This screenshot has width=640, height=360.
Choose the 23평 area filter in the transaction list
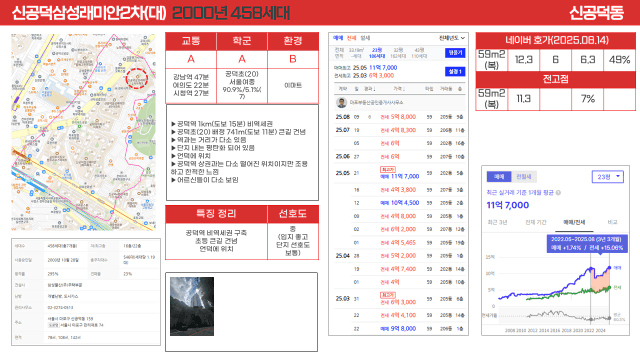(377, 53)
